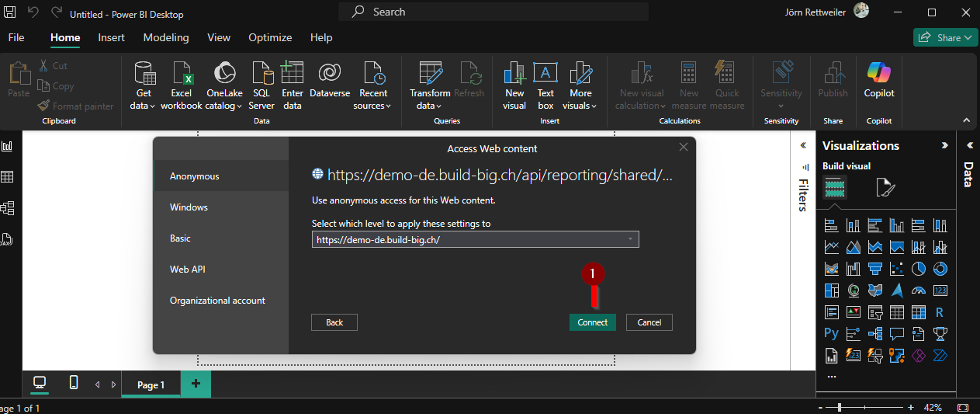The image size is (980, 414).
Task: Switch to mobile layout view
Action: point(74,383)
